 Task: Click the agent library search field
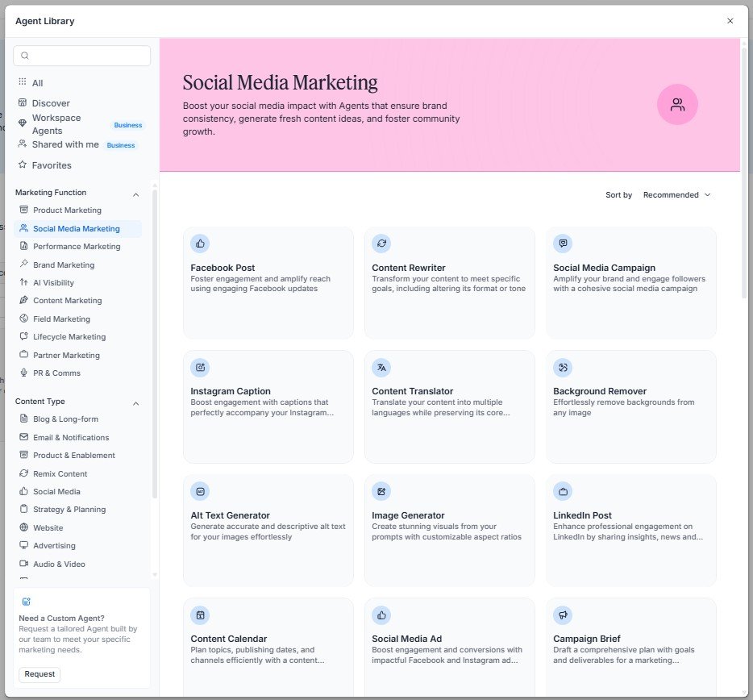pyautogui.click(x=81, y=56)
